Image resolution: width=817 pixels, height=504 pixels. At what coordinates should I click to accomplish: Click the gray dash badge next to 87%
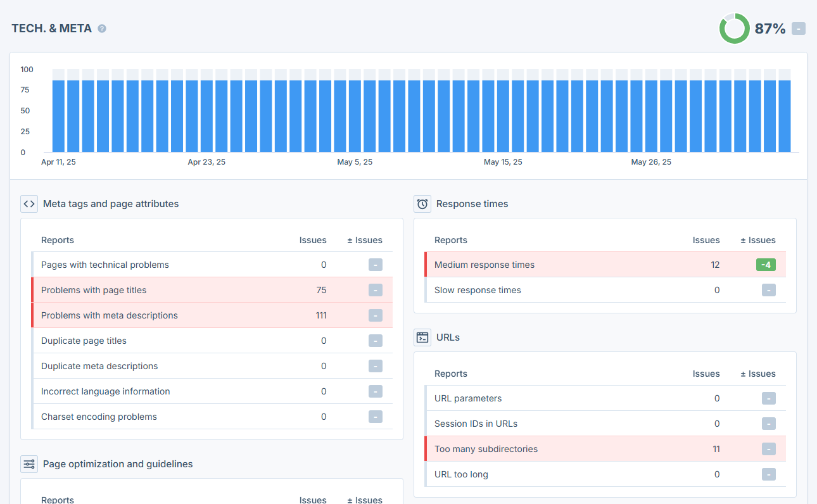pos(799,28)
